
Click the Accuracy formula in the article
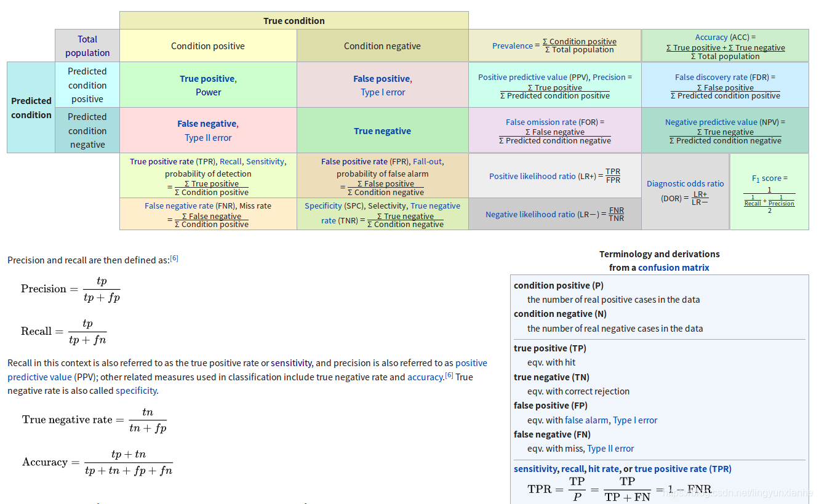point(98,462)
